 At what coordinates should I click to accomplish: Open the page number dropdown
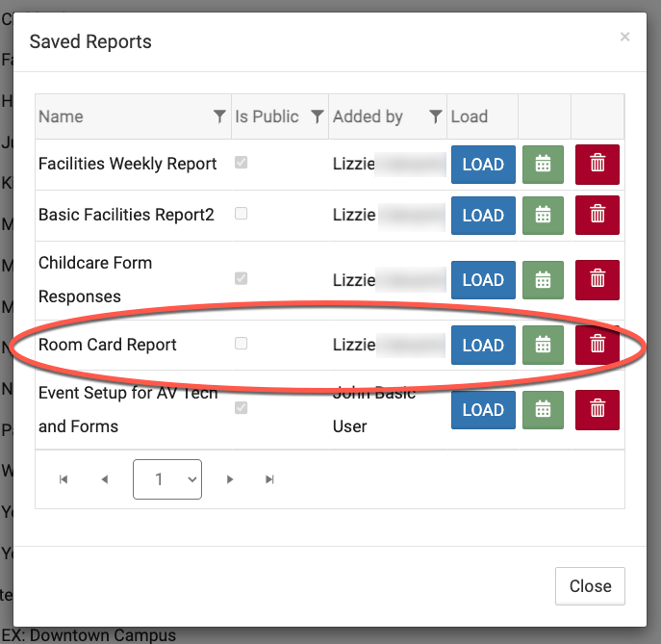[x=167, y=478]
